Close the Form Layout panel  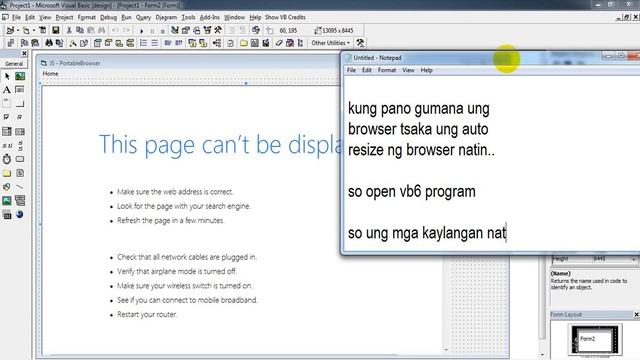click(x=636, y=314)
